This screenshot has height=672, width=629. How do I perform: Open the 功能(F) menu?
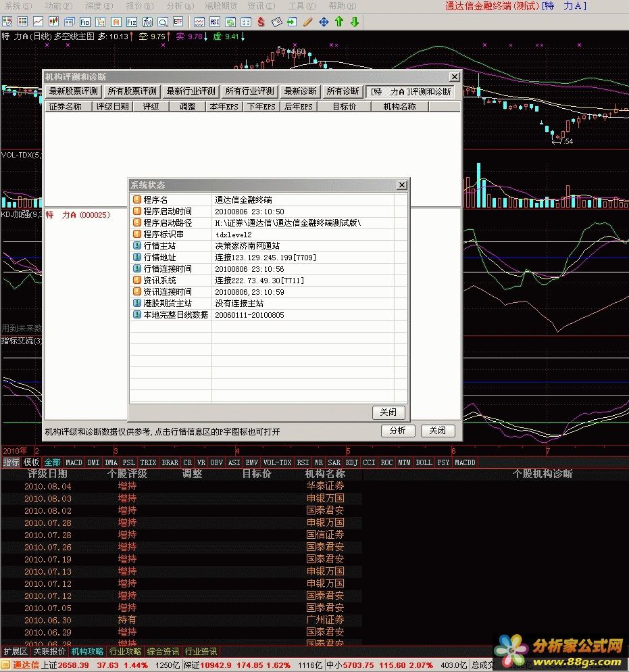click(x=59, y=6)
